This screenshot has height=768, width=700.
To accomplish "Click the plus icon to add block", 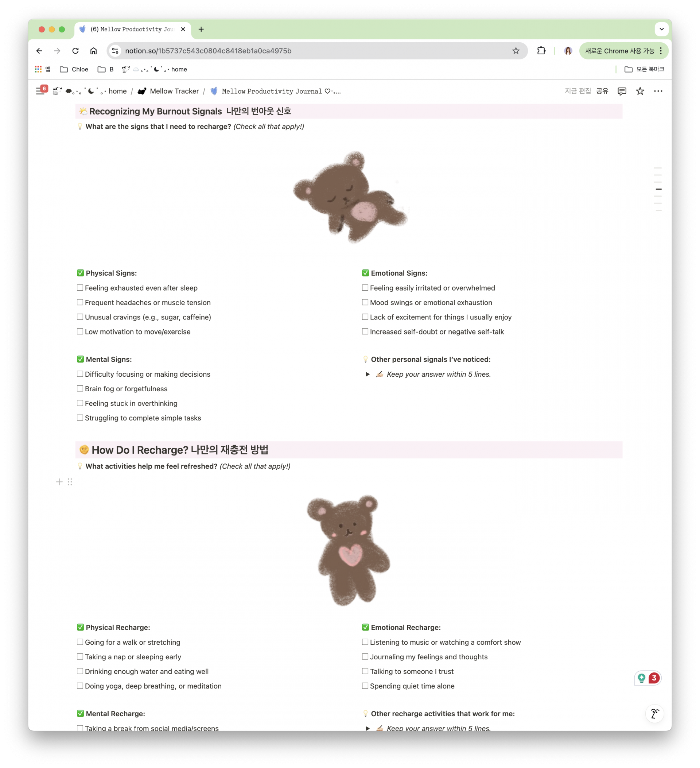I will [x=59, y=482].
